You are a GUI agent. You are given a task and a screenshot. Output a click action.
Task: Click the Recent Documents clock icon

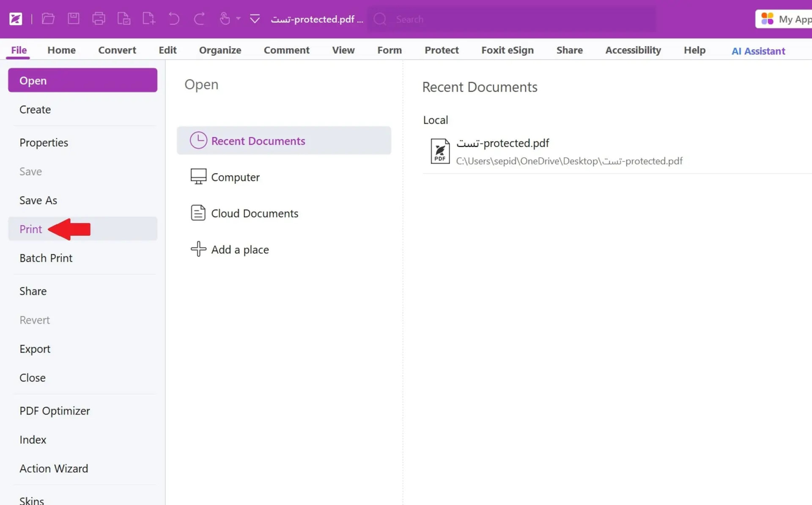[x=198, y=140]
